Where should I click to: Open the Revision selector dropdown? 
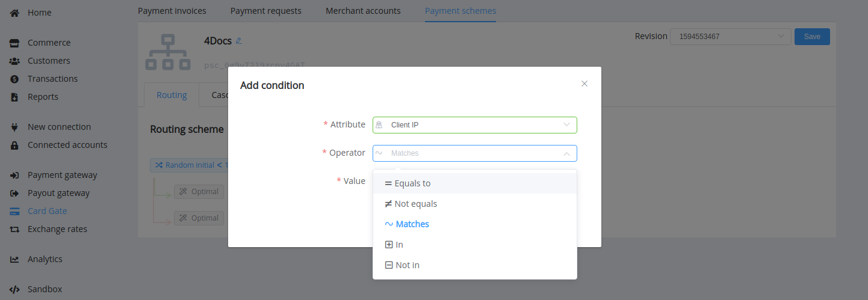[x=731, y=37]
